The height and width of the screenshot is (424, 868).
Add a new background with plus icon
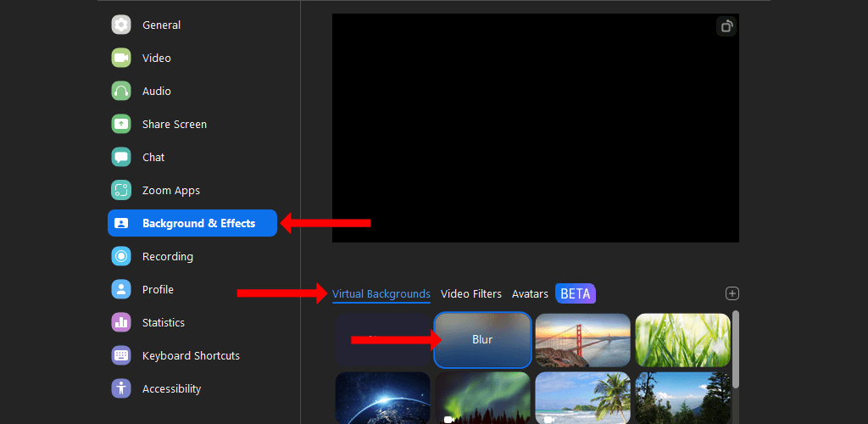[732, 293]
